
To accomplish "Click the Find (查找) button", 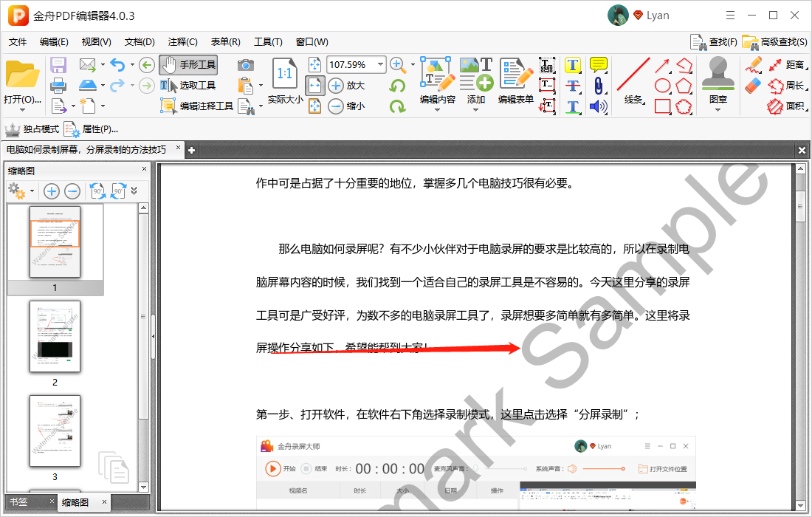I will [714, 42].
